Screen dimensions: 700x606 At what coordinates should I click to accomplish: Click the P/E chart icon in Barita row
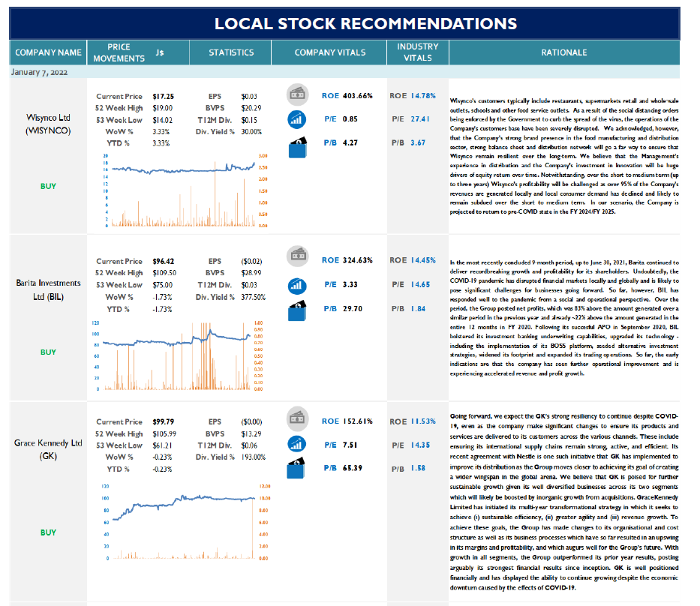(x=297, y=286)
